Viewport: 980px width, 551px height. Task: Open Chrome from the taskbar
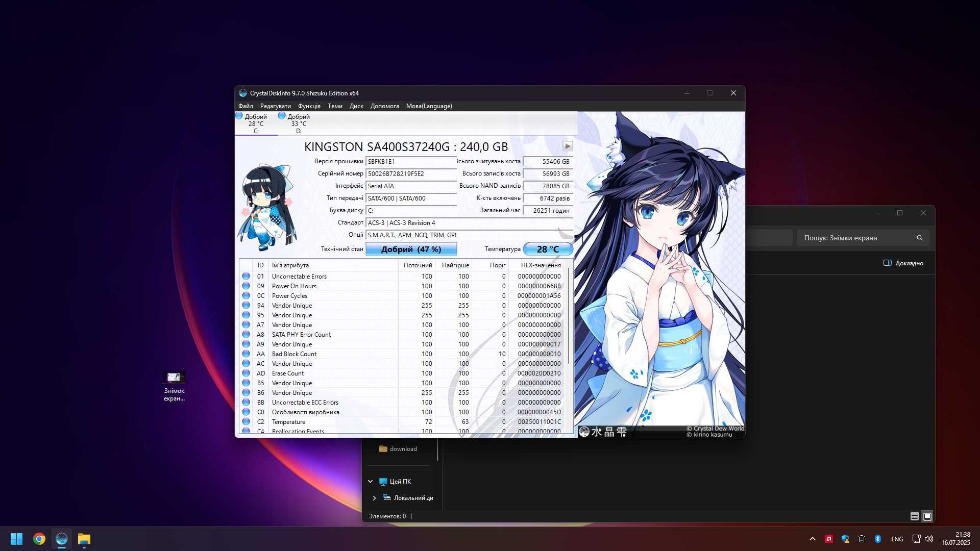pos(39,539)
